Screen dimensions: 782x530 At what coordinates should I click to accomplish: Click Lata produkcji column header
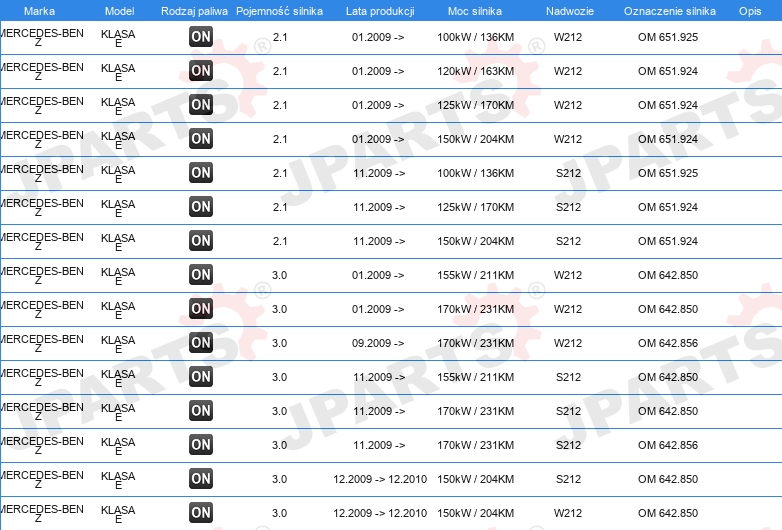coord(380,11)
